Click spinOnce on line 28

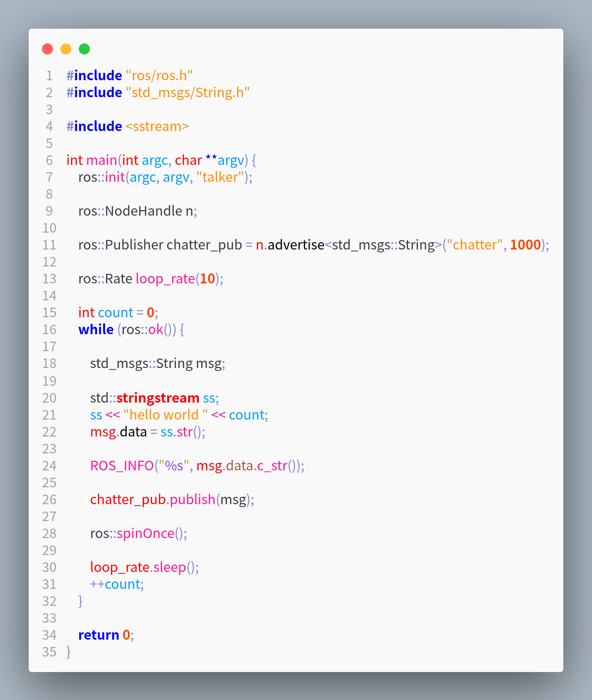tap(145, 534)
